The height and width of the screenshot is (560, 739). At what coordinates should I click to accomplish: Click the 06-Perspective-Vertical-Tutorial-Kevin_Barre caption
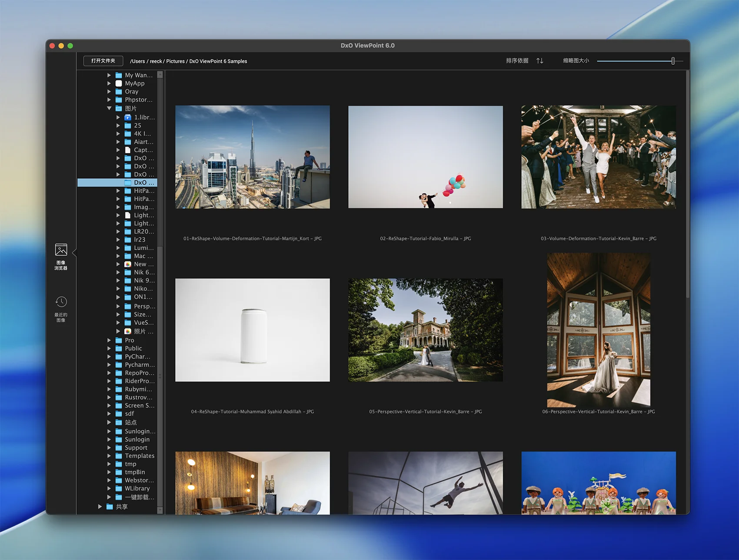point(599,411)
